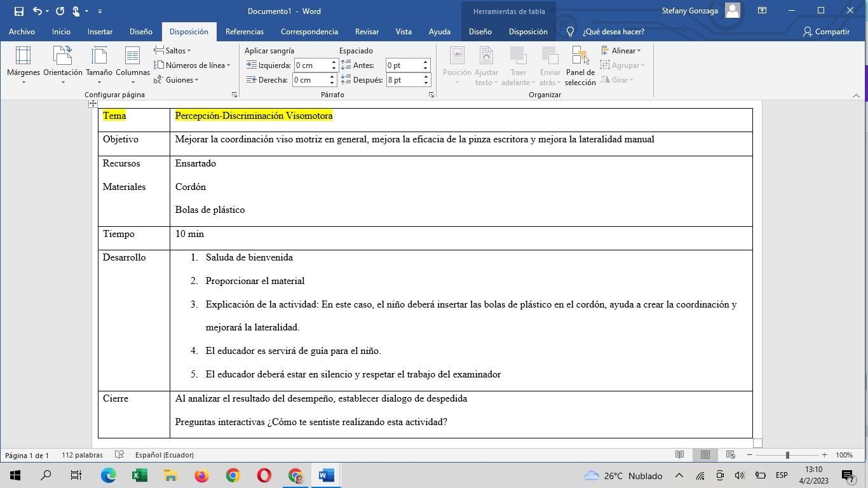Switch to the Vista tab
868x488 pixels.
point(403,31)
